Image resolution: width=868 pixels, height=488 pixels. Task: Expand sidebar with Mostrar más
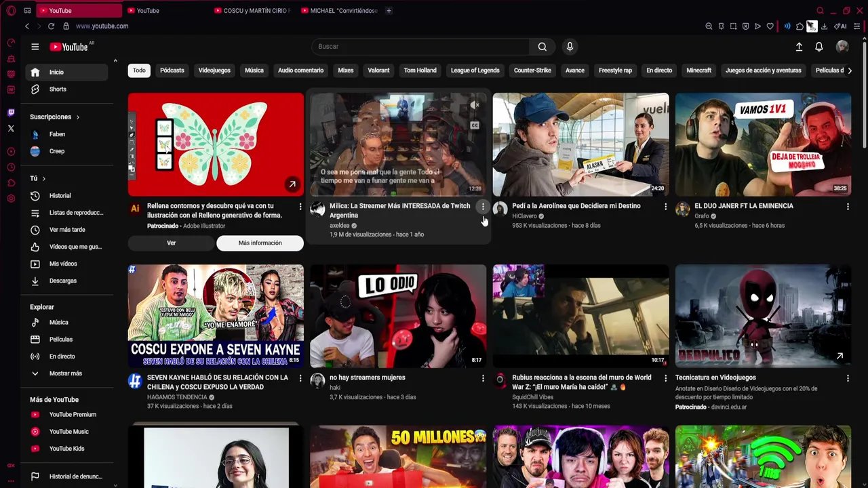click(x=65, y=373)
